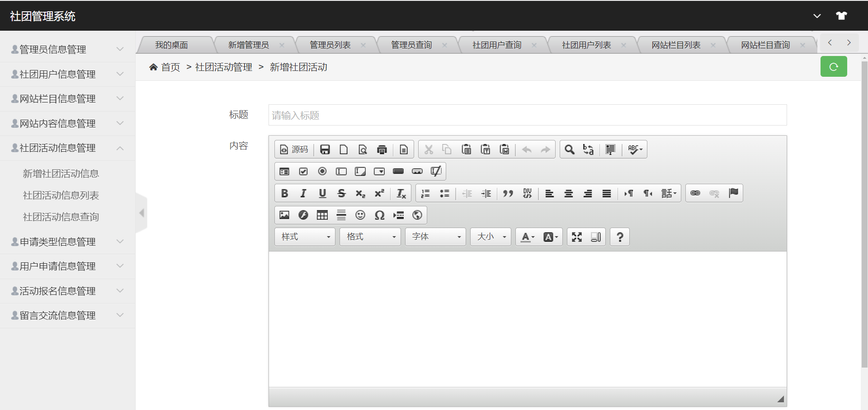Click the 标题 title input field
868x410 pixels.
528,115
